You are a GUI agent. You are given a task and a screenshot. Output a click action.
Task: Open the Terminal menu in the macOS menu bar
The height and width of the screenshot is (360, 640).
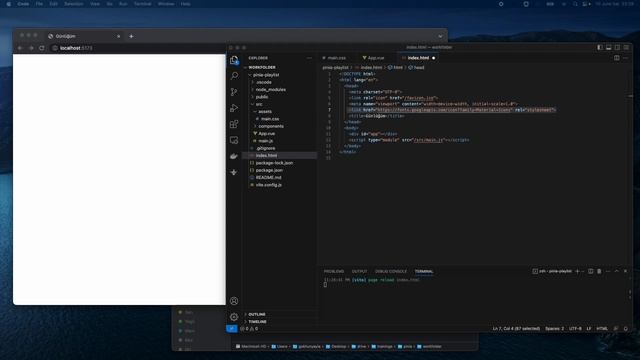(x=142, y=4)
